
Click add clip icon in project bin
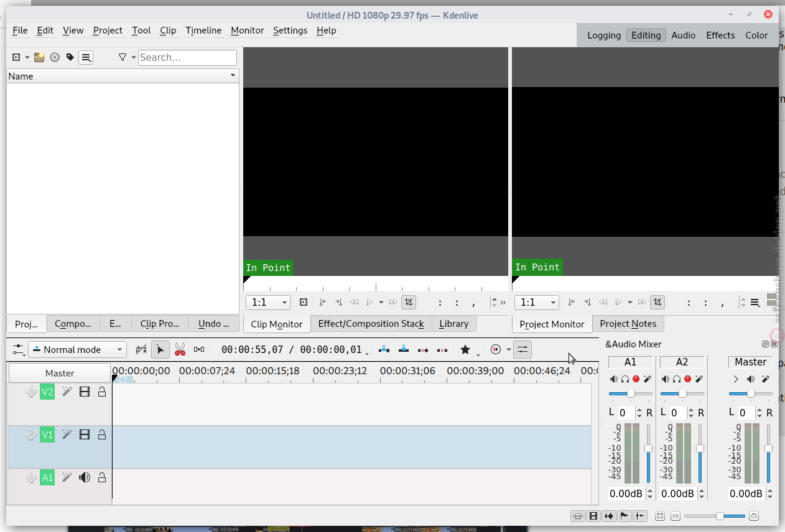pyautogui.click(x=17, y=57)
